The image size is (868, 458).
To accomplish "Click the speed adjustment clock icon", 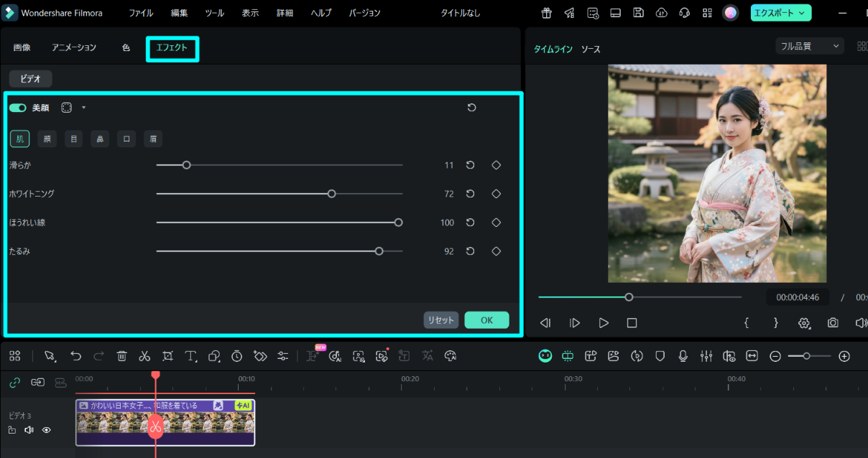I will (x=236, y=355).
